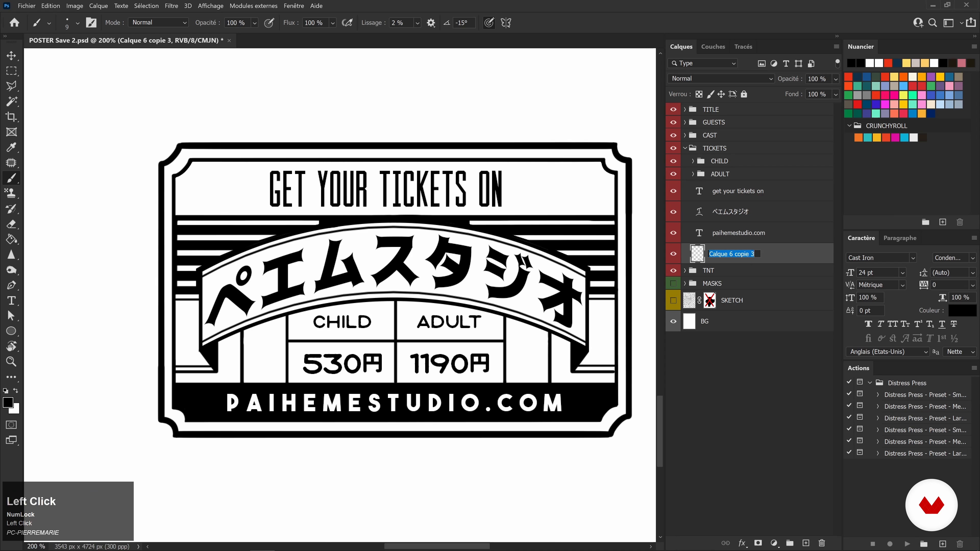Select the Paint Bucket tool
The image size is (980, 551).
[11, 239]
